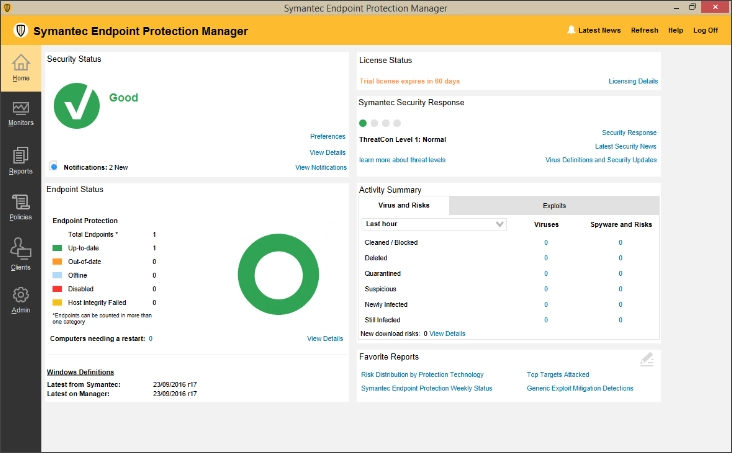
Task: Click Latest on Manager definition date
Action: click(x=175, y=394)
